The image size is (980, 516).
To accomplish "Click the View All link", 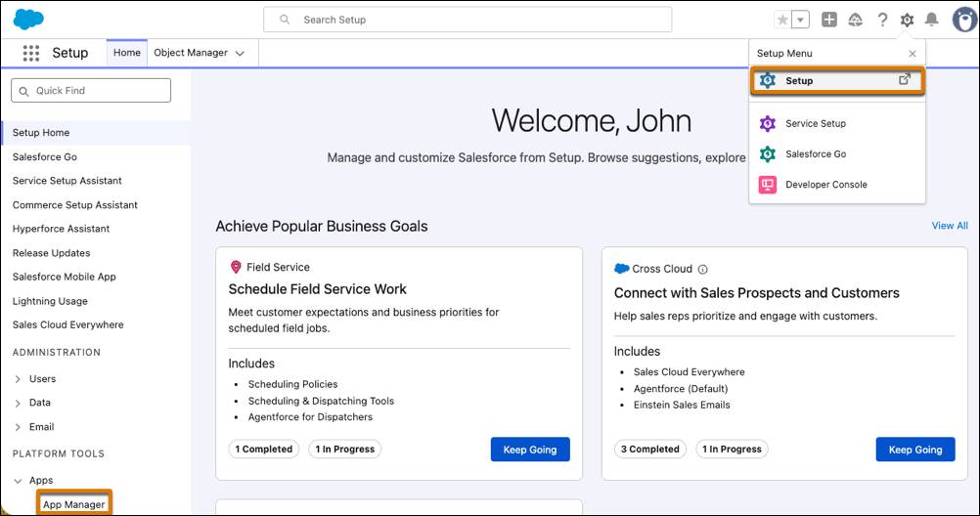I will click(950, 226).
